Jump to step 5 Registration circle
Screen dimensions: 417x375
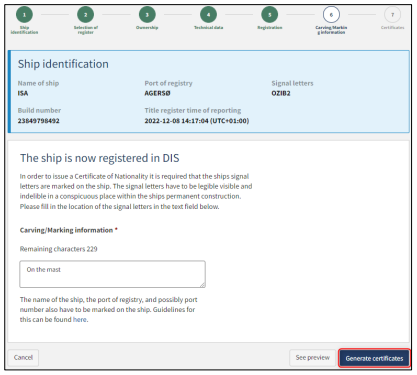[270, 15]
